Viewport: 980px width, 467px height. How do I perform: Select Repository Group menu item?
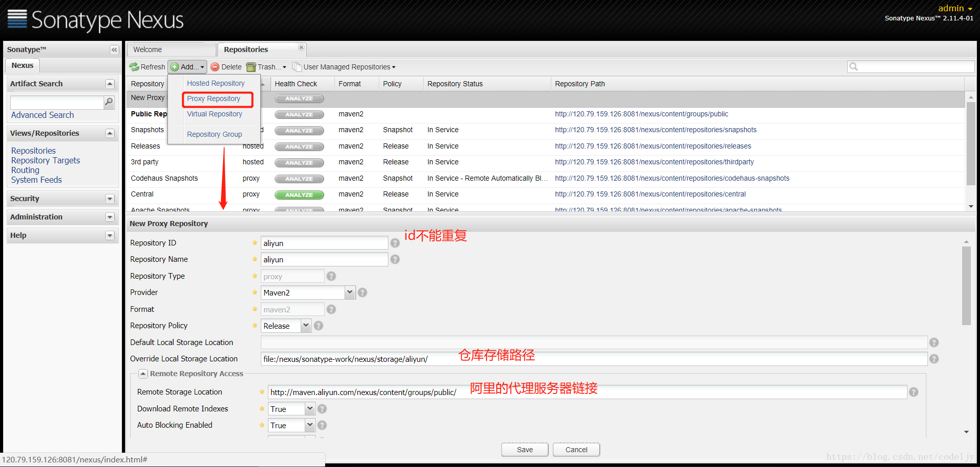tap(214, 134)
